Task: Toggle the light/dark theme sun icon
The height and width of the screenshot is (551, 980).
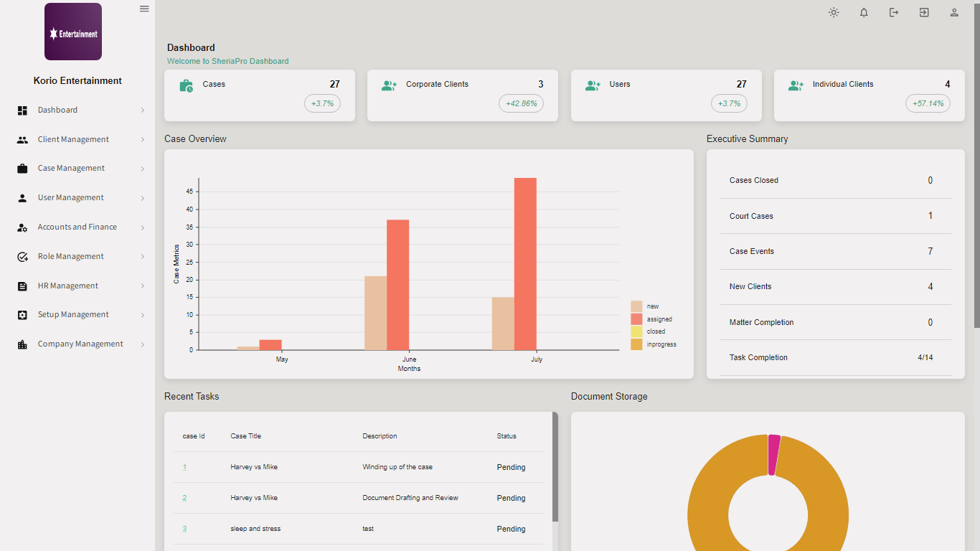Action: click(x=834, y=12)
